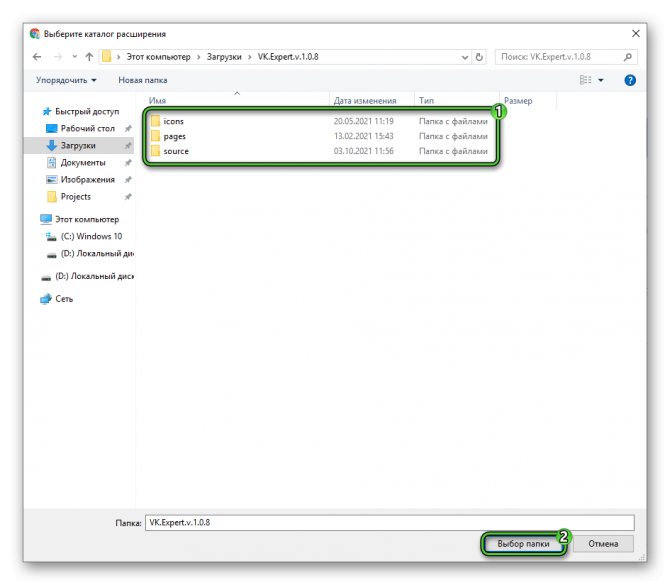Open recent locations dropdown arrow
The image size is (670, 585).
[75, 57]
